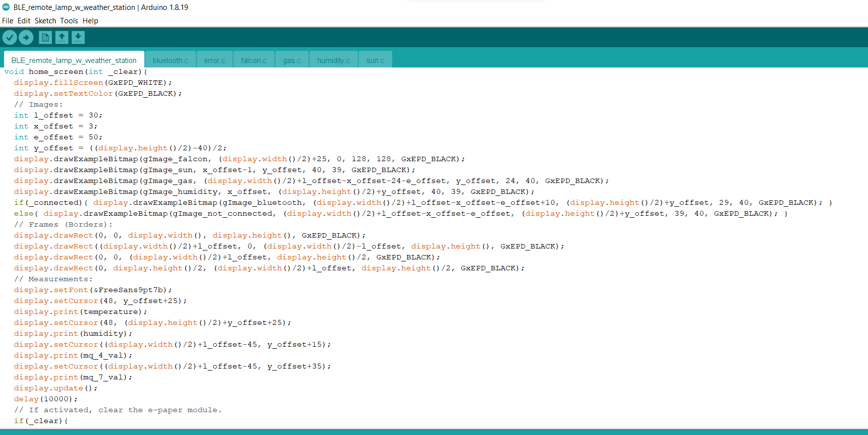
Task: Click the 'display.update();' line
Action: click(x=56, y=388)
